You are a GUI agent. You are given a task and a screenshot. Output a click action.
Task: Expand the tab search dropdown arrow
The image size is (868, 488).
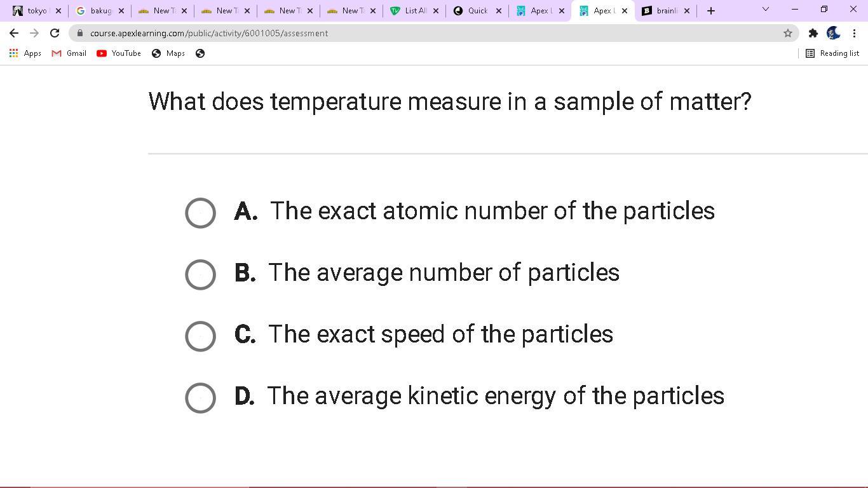pos(765,10)
